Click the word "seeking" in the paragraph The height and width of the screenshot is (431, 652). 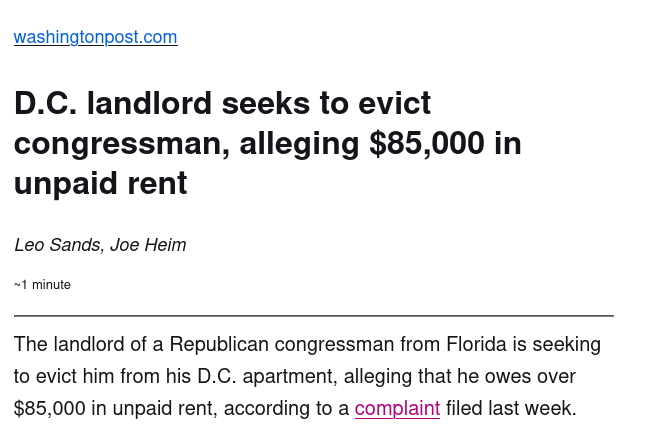tap(565, 345)
